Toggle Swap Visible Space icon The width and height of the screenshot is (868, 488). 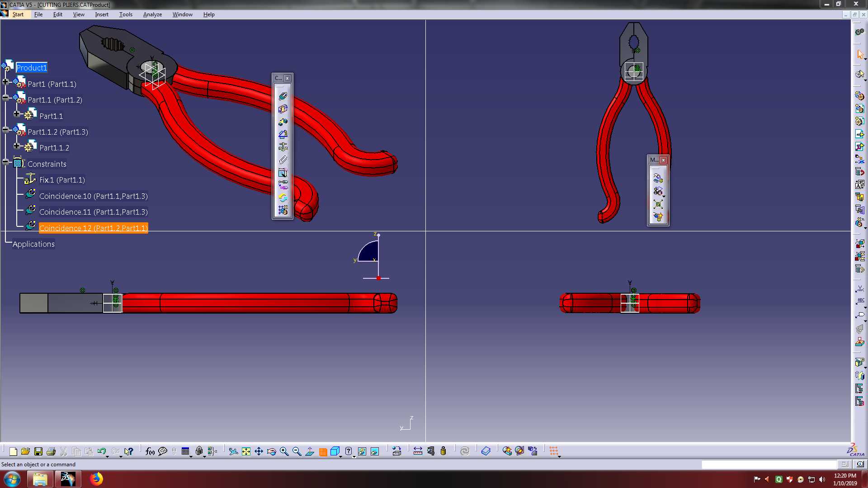pyautogui.click(x=375, y=451)
